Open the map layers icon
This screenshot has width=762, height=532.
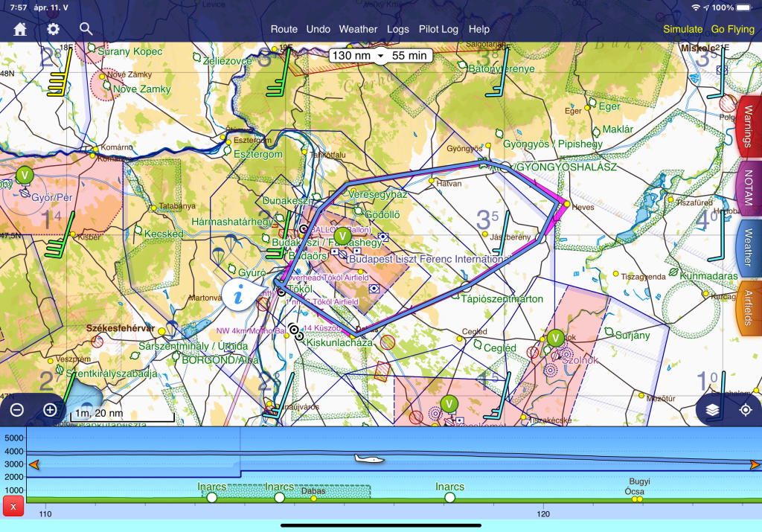tap(713, 410)
